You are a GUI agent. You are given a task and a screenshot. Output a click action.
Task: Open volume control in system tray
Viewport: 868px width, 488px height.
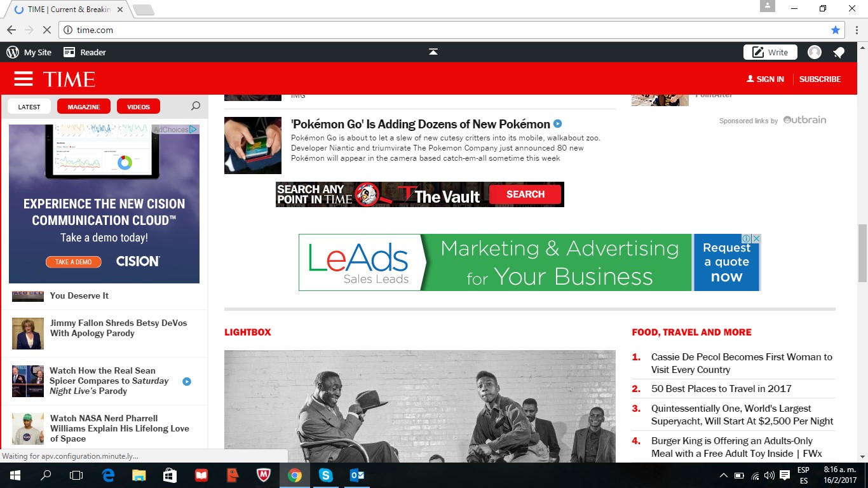pyautogui.click(x=770, y=475)
